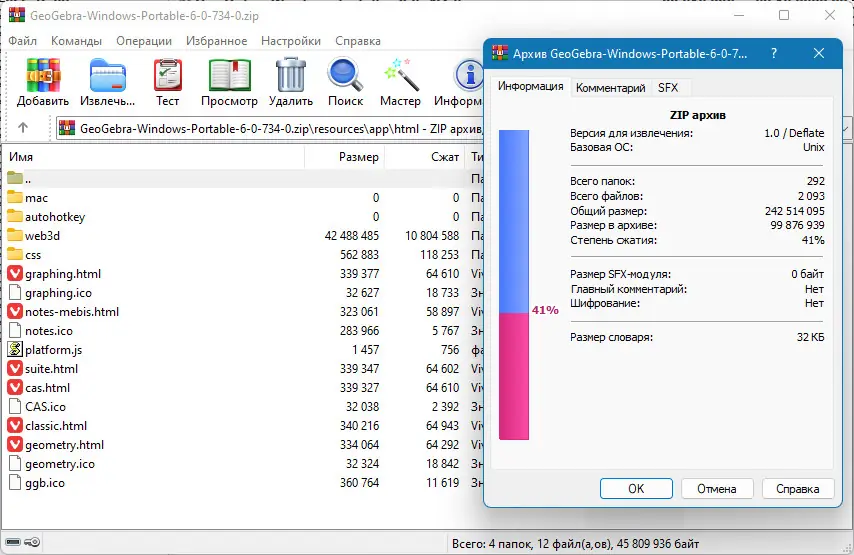Viewport: 854px width, 555px height.
Task: Select the css folder icon
Action: pos(15,254)
